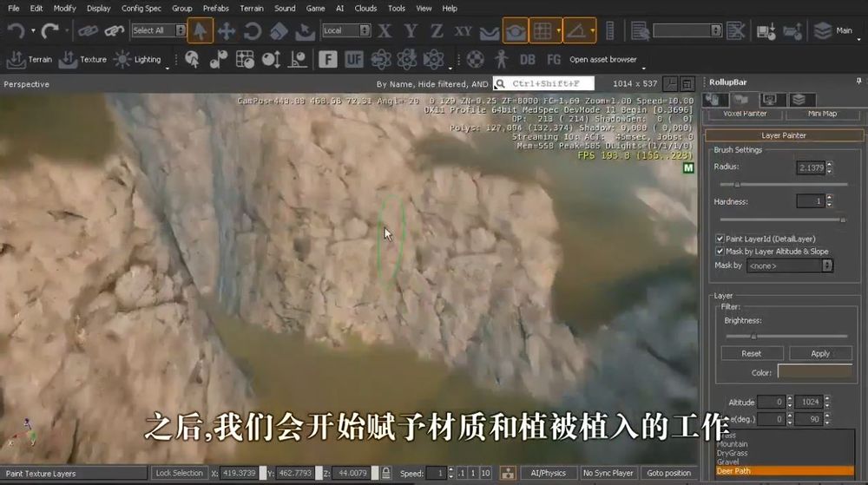Click the align objects spheres icon
This screenshot has height=485, width=868.
tap(219, 59)
